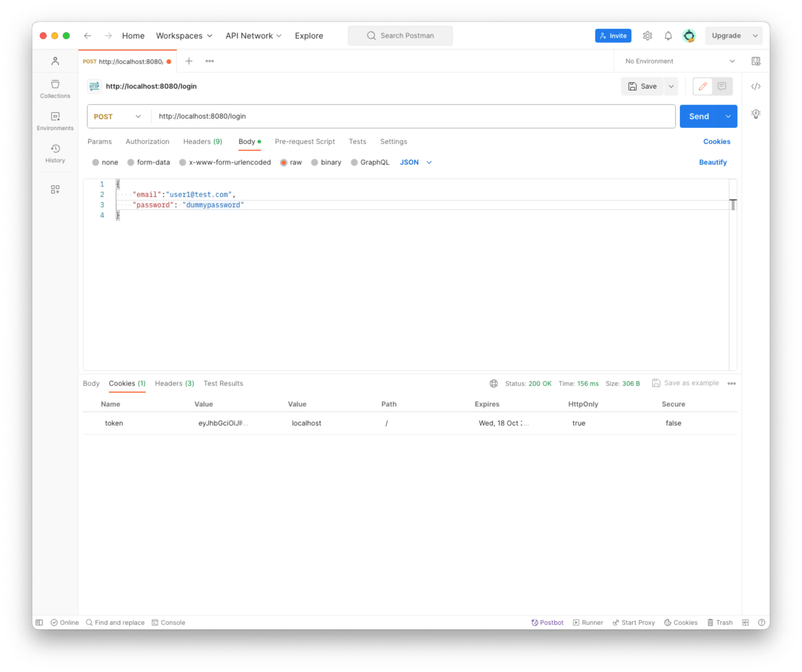Switch to the Params tab

click(100, 142)
